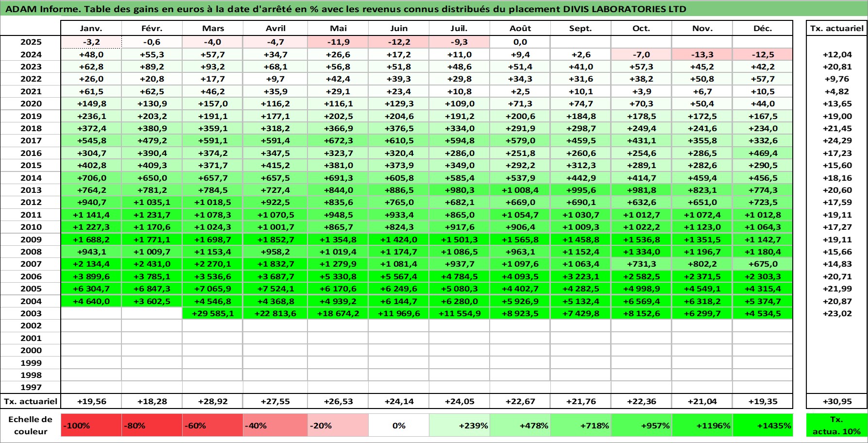Image resolution: width=868 pixels, height=443 pixels.
Task: Click the 'Janv.' column header
Action: [91, 28]
